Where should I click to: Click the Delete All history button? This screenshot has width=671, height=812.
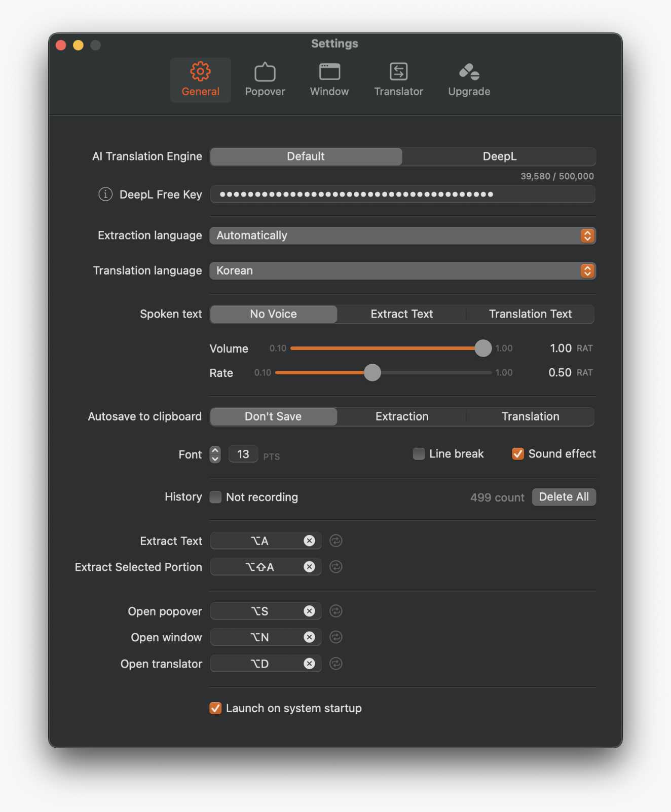(x=564, y=497)
